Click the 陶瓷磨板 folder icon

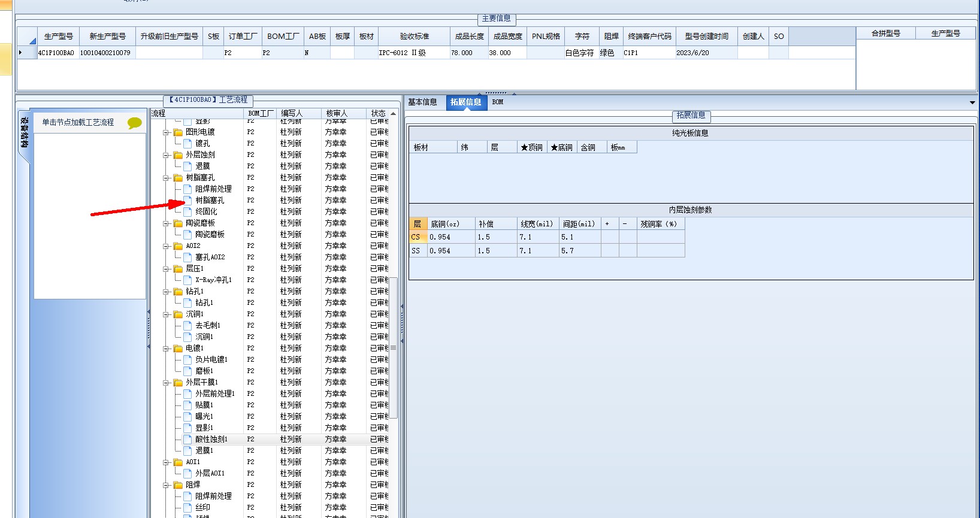[178, 223]
